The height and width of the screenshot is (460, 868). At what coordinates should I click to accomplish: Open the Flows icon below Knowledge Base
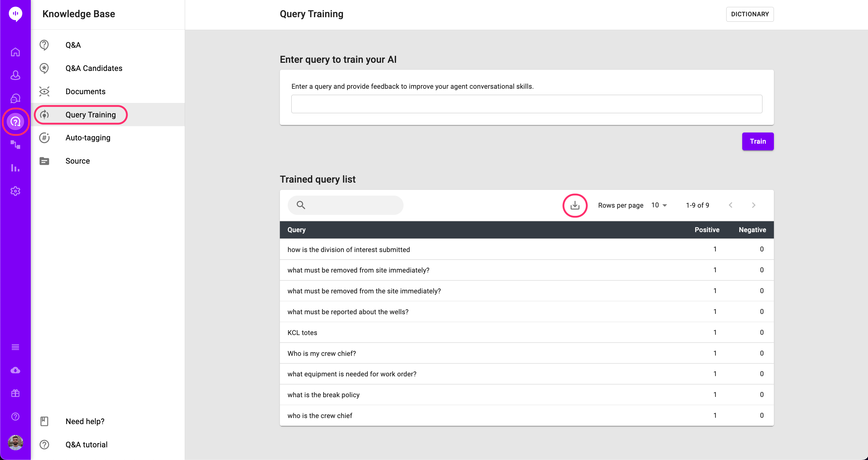(x=15, y=145)
